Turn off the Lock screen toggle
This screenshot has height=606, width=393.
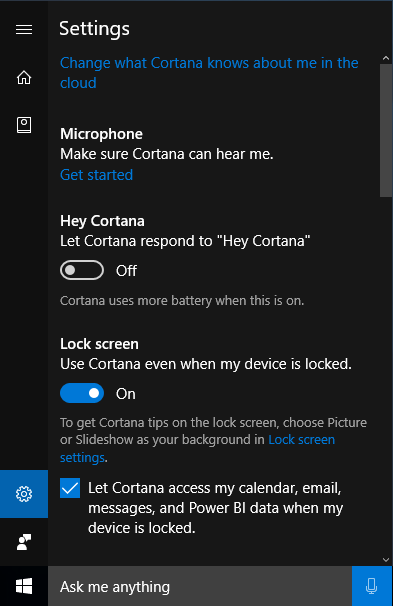[82, 393]
